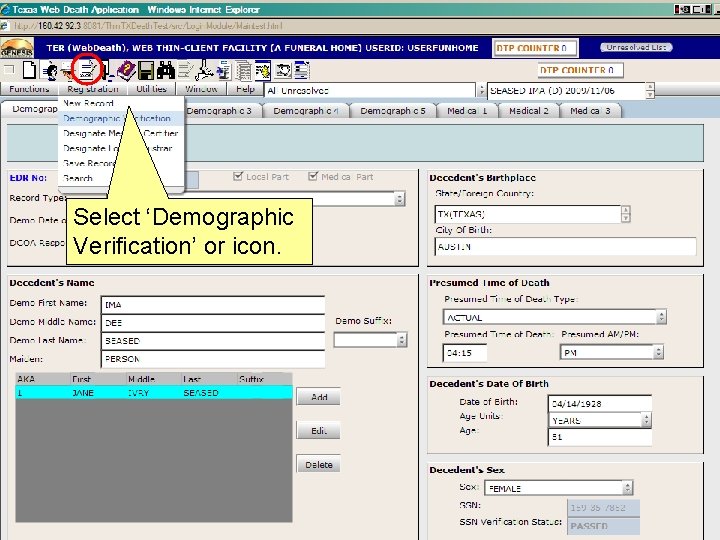Choose Search from Registration menu
The image size is (720, 540).
[x=78, y=178]
